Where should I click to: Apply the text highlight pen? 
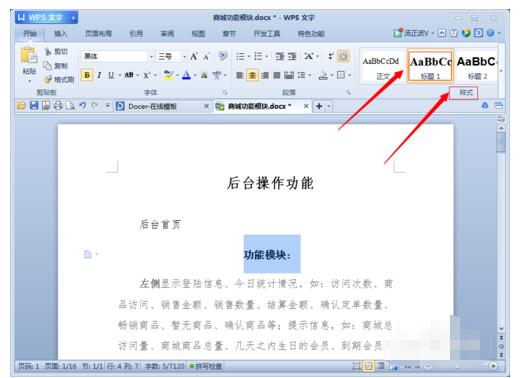coord(169,75)
